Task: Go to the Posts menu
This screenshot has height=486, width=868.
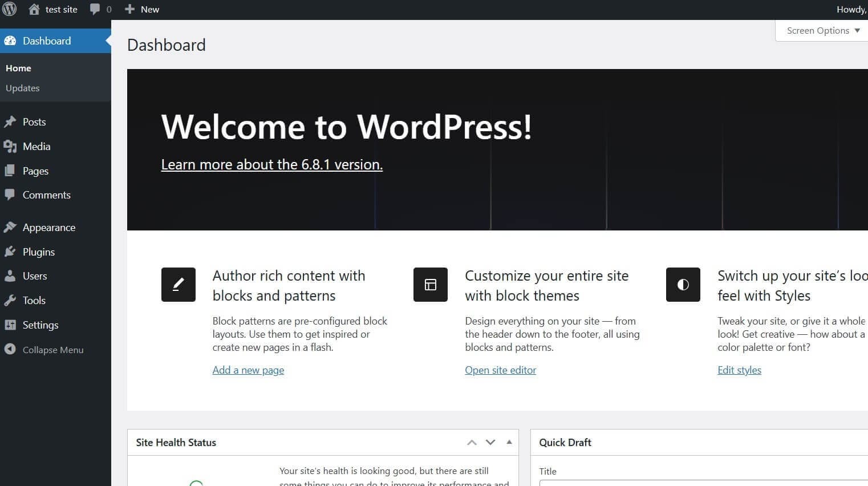Action: click(55, 121)
